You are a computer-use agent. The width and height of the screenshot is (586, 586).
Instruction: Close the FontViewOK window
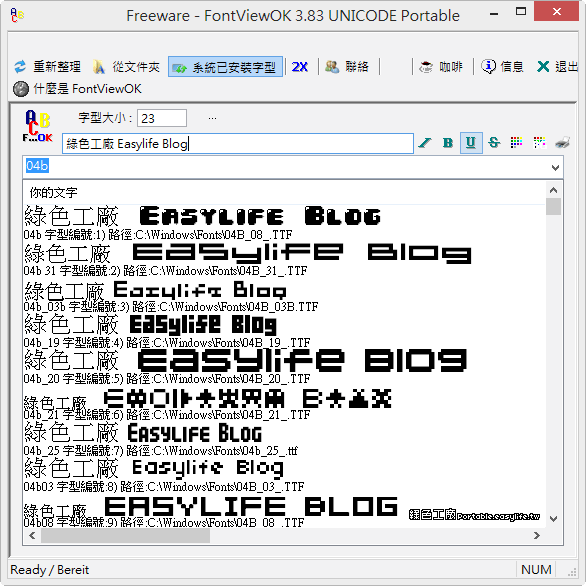[556, 11]
